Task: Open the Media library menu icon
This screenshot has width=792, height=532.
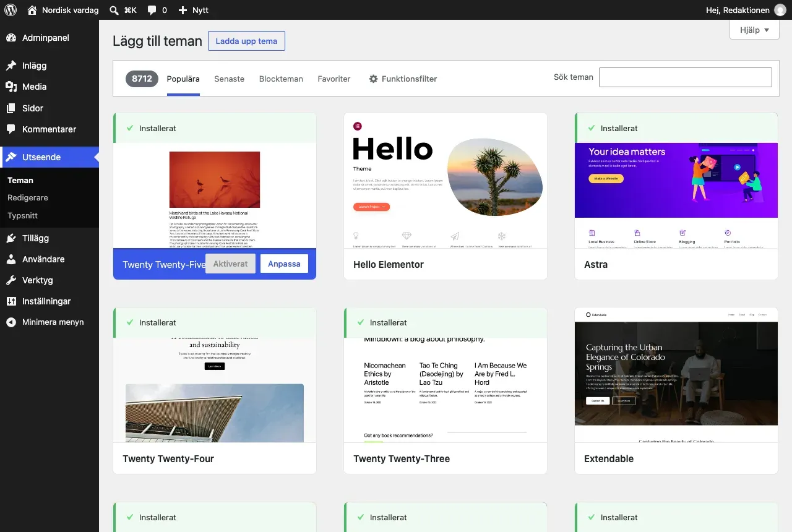Action: pyautogui.click(x=11, y=87)
